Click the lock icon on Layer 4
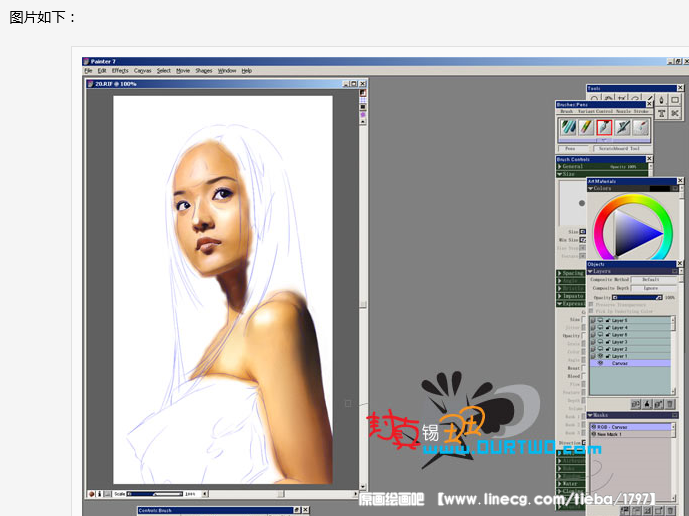Viewport: 689px width, 516px height. point(608,327)
